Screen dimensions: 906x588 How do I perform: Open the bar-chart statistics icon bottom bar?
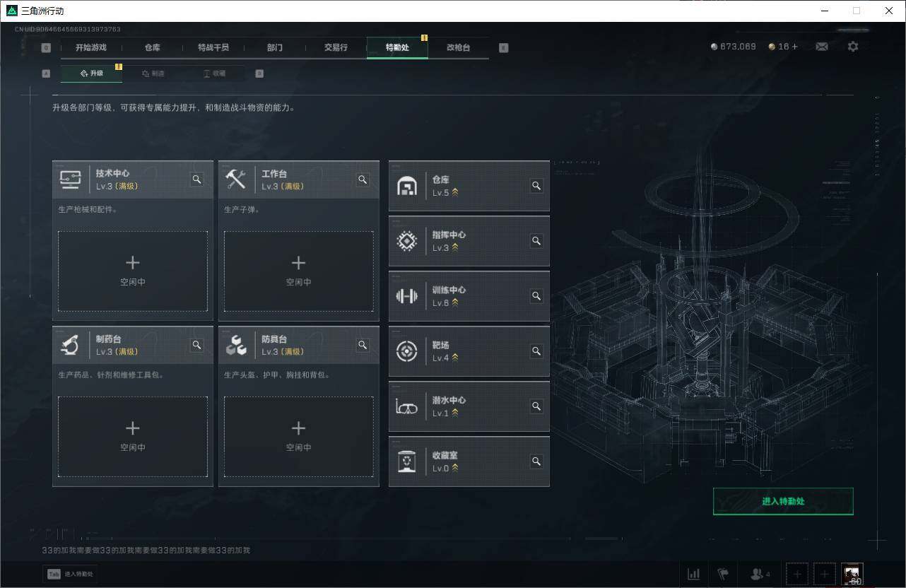(693, 574)
